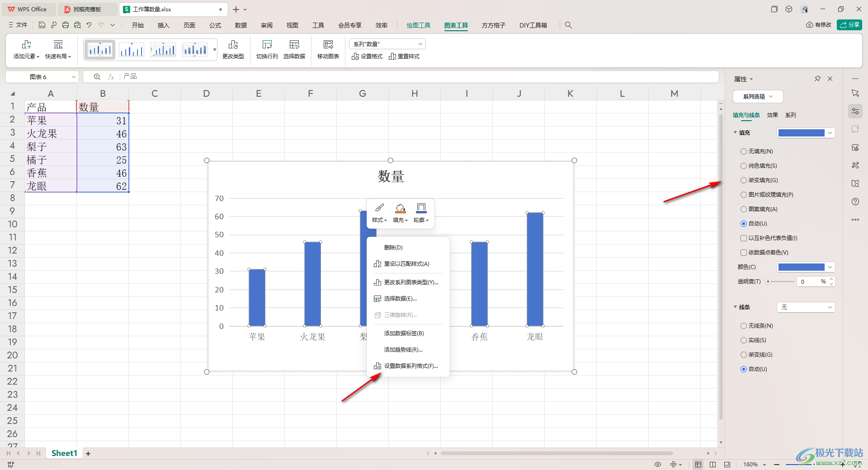This screenshot has height=470, width=868.
Task: Select Solid Fill (纯色填充) radio button
Action: tap(743, 166)
